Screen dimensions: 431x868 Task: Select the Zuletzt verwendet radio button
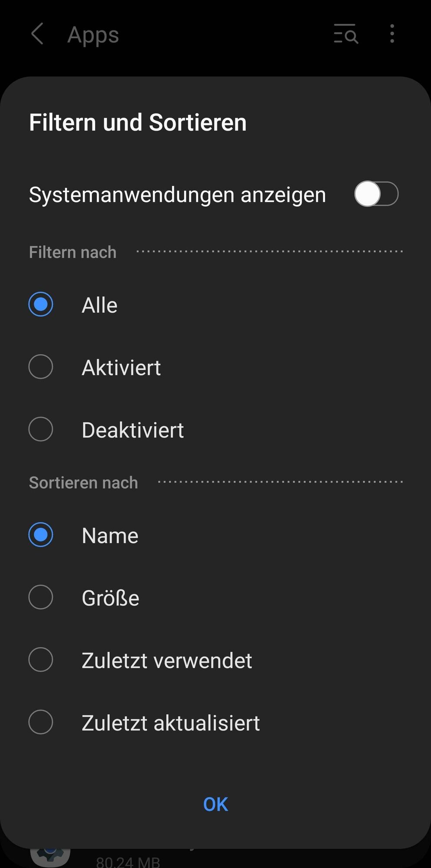coord(41,660)
